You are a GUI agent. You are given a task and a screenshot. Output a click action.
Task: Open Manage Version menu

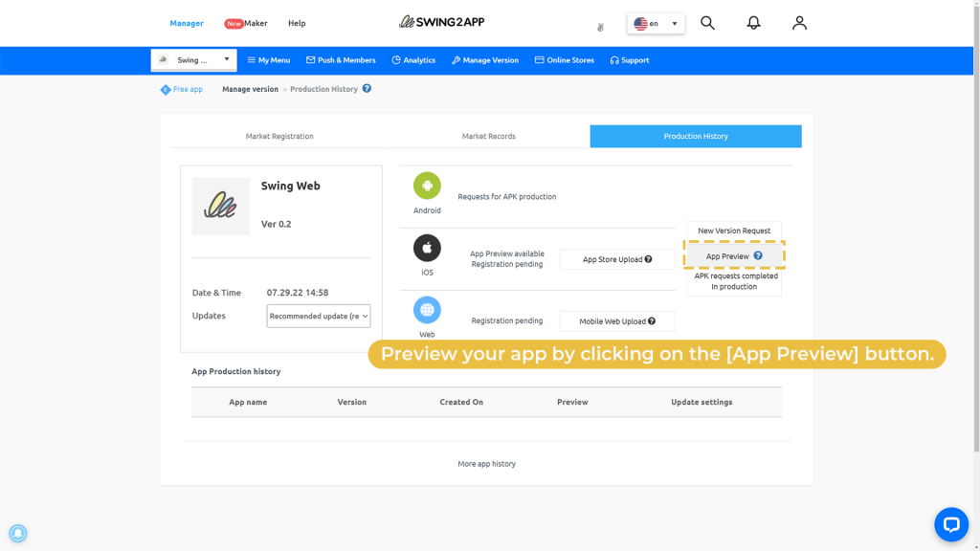click(x=485, y=60)
